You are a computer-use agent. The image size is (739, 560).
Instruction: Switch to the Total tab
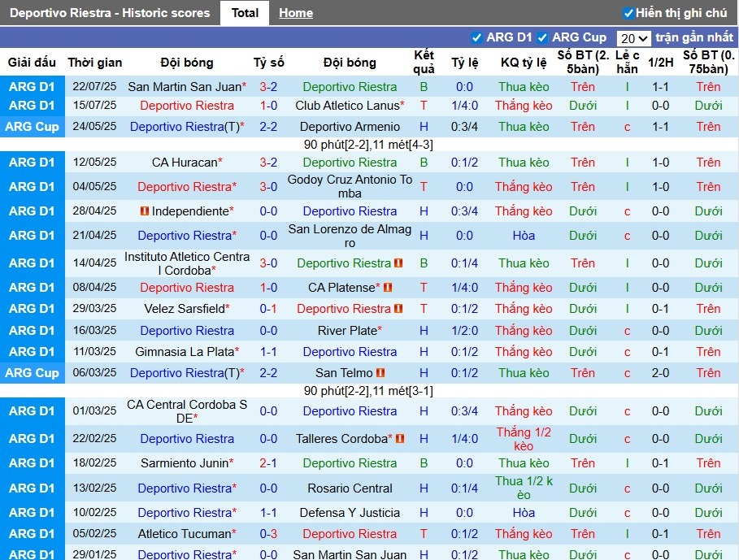(245, 13)
